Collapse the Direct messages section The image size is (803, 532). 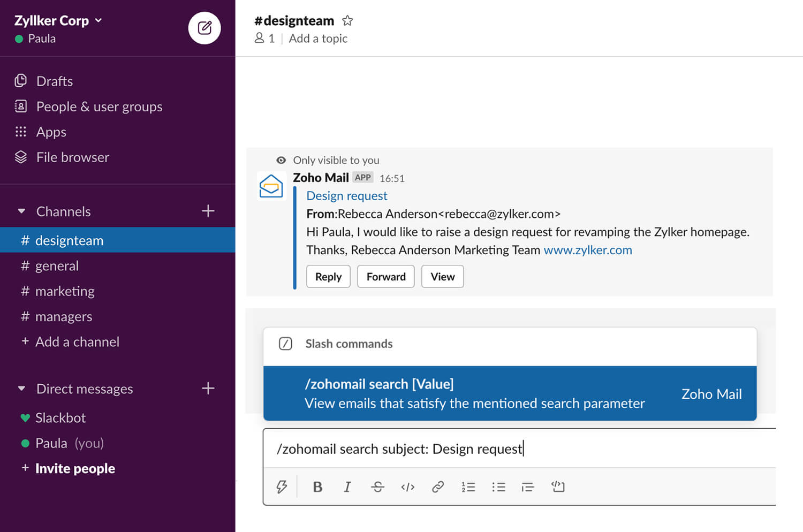click(x=21, y=389)
